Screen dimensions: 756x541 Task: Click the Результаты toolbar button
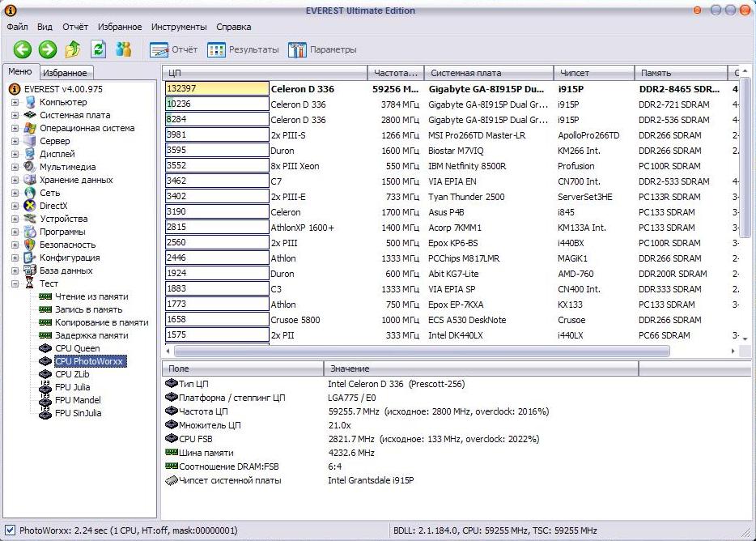[243, 49]
